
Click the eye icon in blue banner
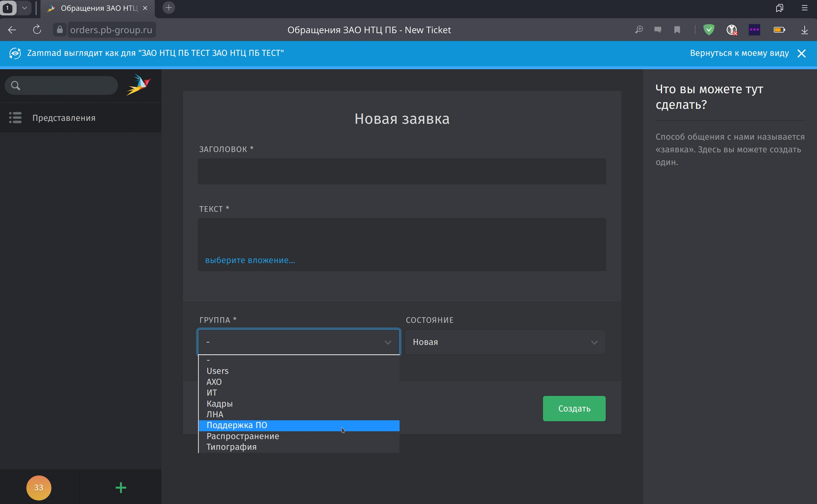coord(15,53)
